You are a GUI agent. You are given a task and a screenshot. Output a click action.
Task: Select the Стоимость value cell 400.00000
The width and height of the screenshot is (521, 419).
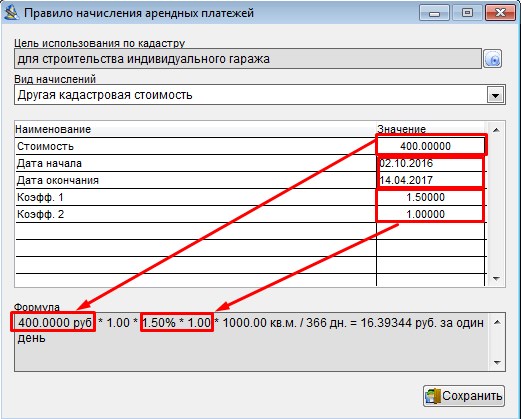[430, 146]
